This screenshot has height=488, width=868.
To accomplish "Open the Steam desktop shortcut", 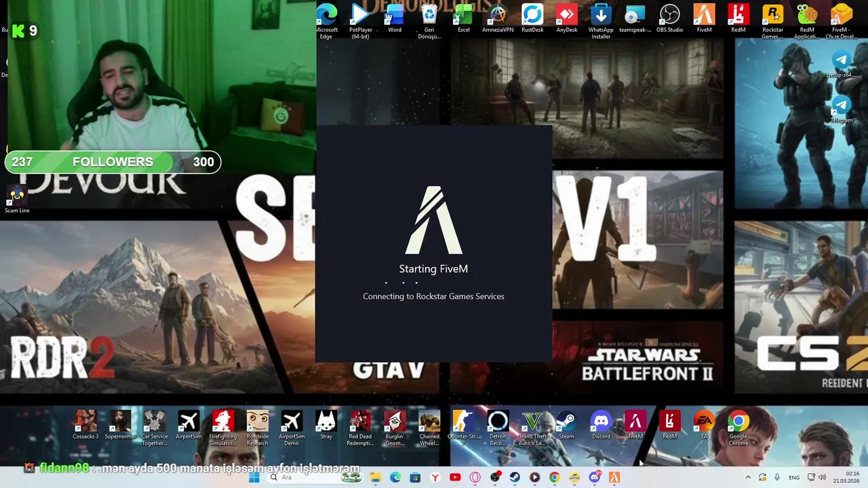I will coord(566,425).
